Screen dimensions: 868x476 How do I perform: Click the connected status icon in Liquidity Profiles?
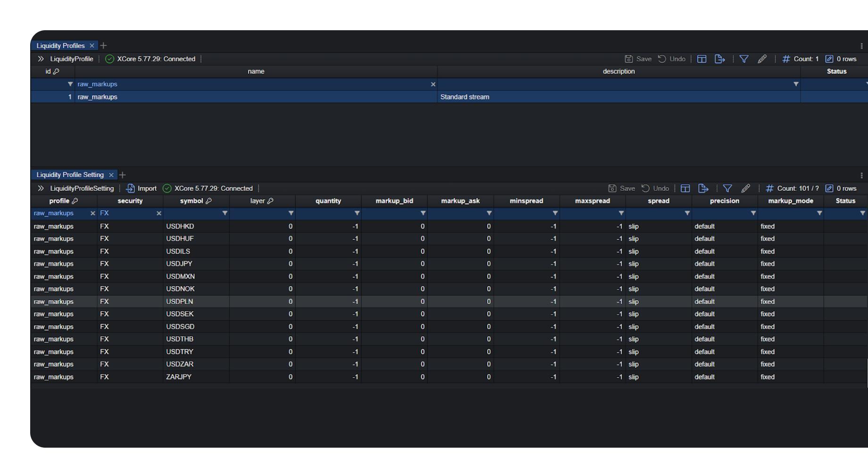[109, 59]
